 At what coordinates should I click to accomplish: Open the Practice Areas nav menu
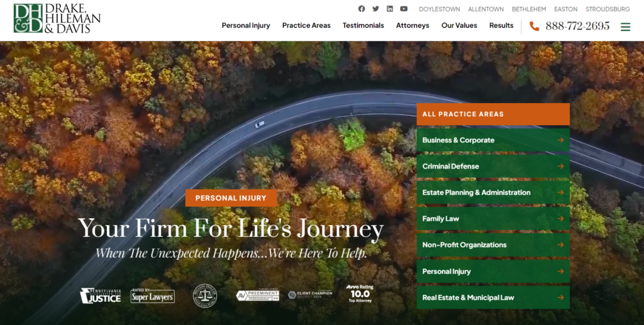(x=306, y=25)
